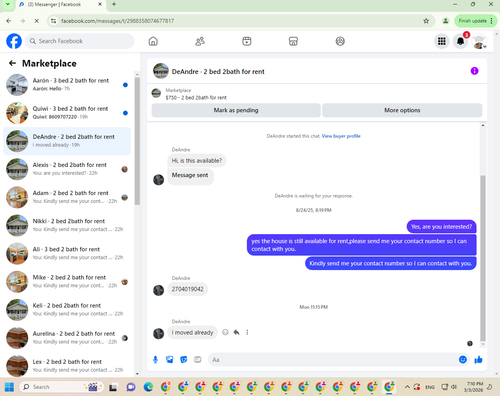Click Mark as pending button
Viewport: 500px width, 396px height.
(236, 110)
